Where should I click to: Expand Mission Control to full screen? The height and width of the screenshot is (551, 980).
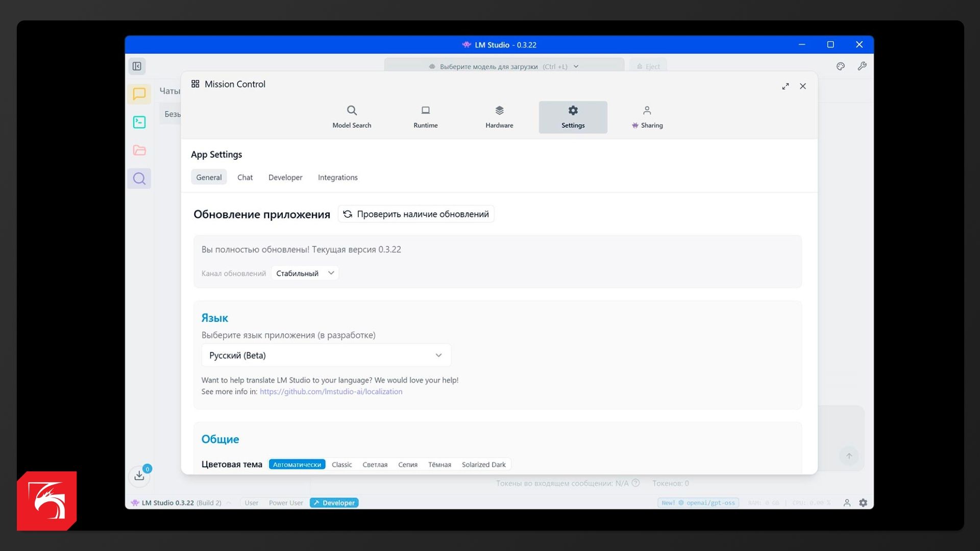(785, 86)
